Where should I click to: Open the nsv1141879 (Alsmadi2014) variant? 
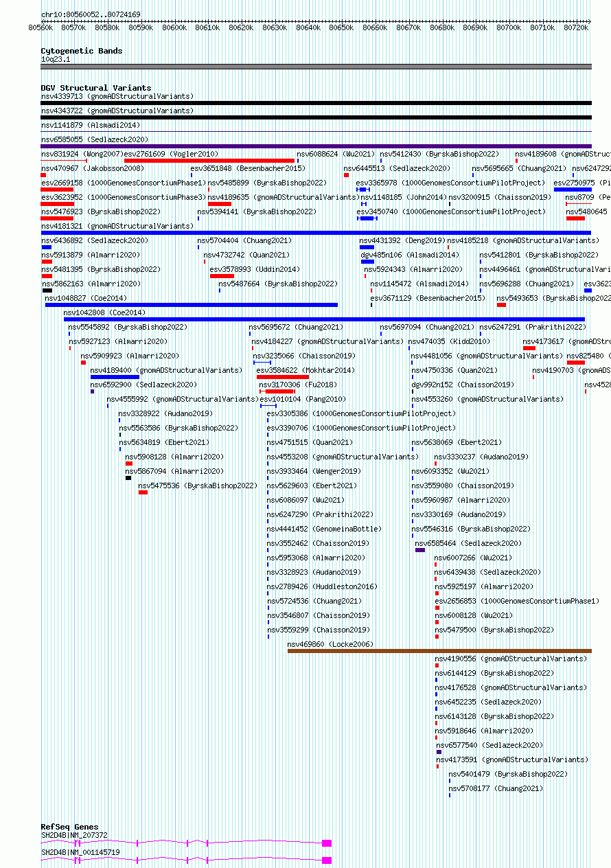pyautogui.click(x=91, y=125)
